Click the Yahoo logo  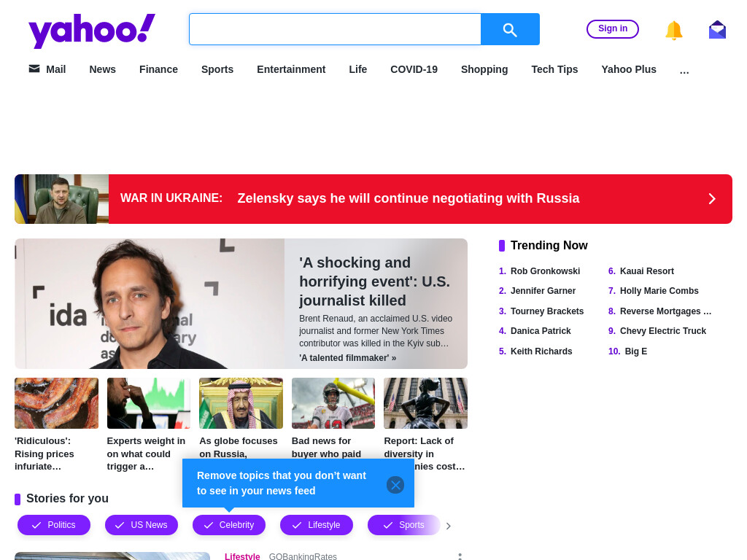tap(92, 31)
